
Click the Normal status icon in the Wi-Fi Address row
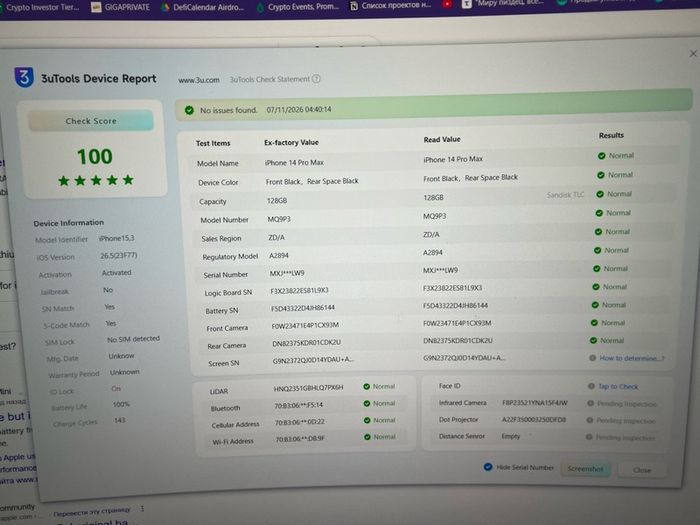click(367, 437)
